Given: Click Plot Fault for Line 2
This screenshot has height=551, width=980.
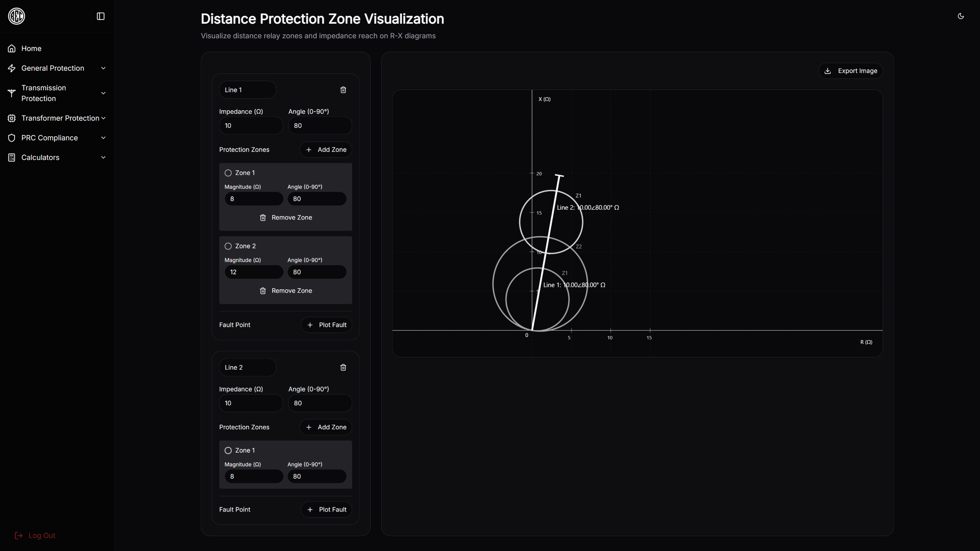Looking at the screenshot, I should [x=327, y=509].
